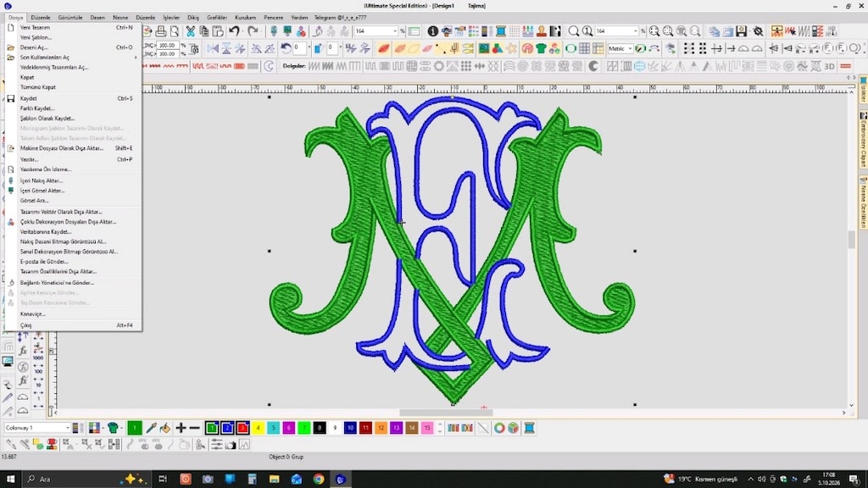868x488 pixels.
Task: Click the paint bucket fill icon
Action: (x=165, y=428)
